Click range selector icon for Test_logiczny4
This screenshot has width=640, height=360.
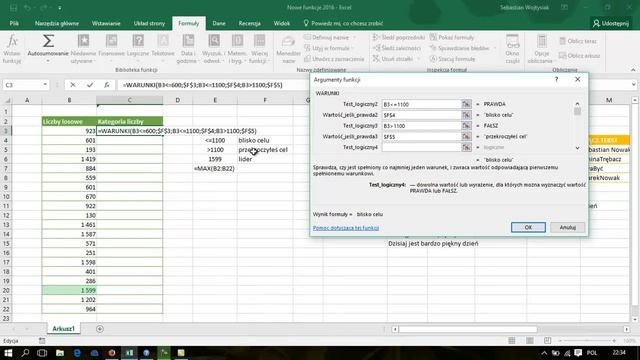pos(466,147)
